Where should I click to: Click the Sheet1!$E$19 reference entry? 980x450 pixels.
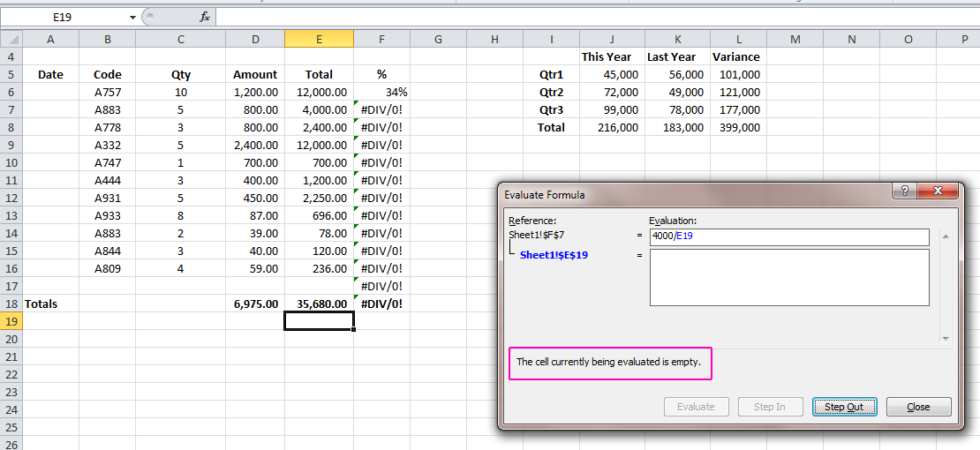(554, 255)
